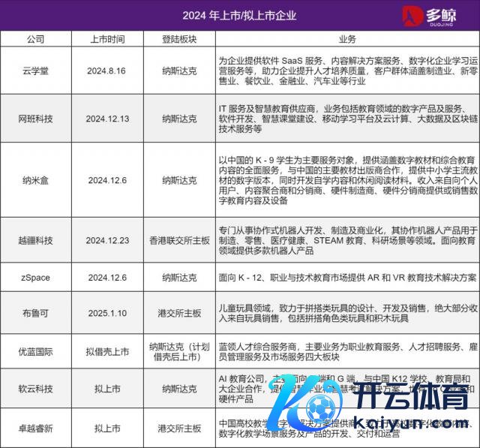Click the zSpace company cell
Image resolution: width=480 pixels, height=448 pixels.
pyautogui.click(x=35, y=278)
